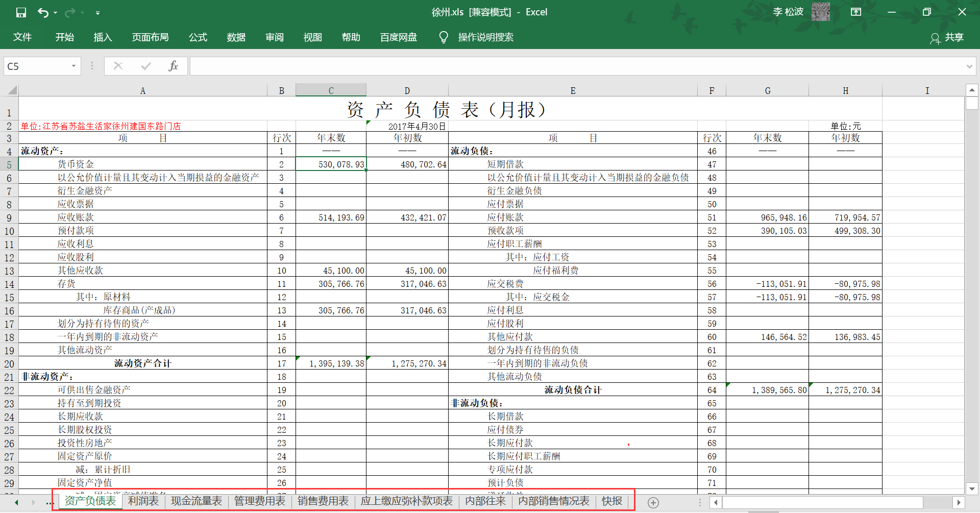Select column C header
This screenshot has width=980, height=513.
pyautogui.click(x=331, y=90)
